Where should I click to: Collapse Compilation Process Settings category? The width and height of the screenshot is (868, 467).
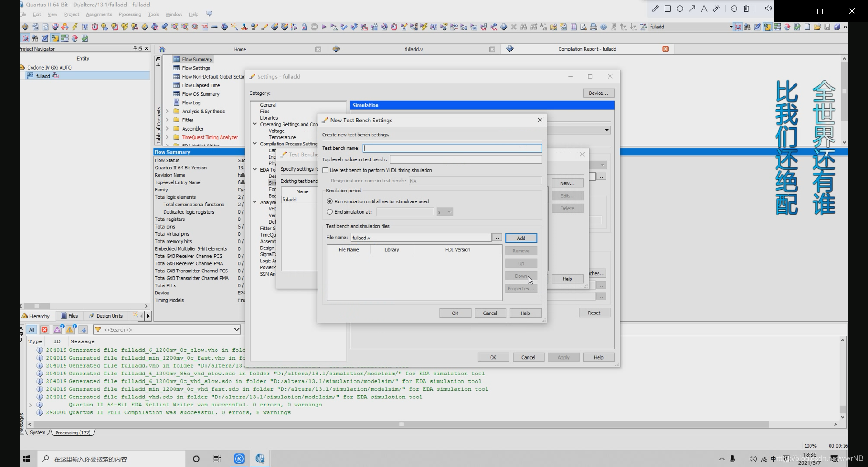(x=255, y=144)
